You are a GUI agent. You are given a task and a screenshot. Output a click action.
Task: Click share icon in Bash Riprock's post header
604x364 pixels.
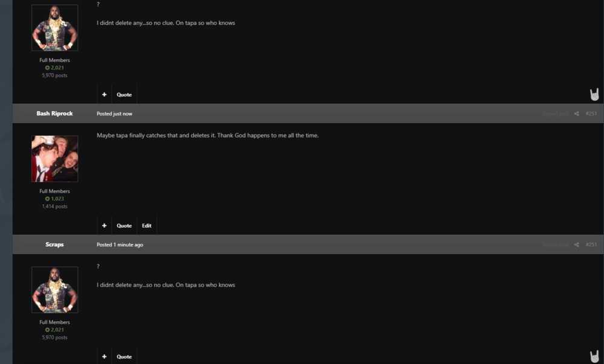point(576,113)
